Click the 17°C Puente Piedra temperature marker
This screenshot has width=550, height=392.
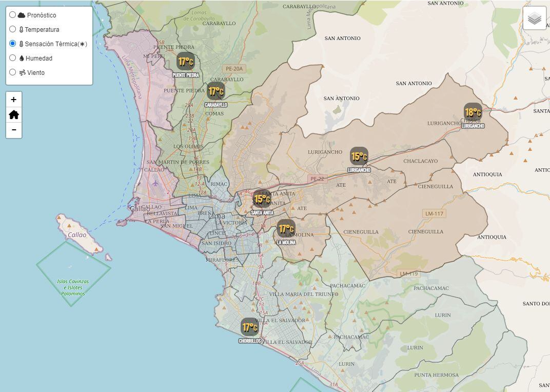click(185, 62)
